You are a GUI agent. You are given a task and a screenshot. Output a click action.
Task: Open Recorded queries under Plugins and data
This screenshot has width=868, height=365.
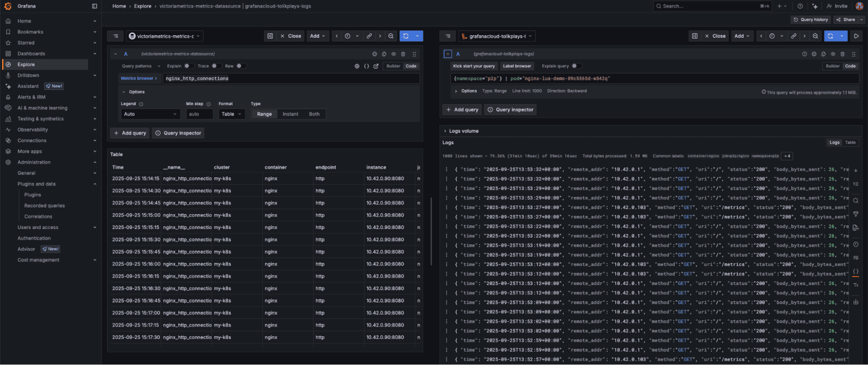(44, 206)
